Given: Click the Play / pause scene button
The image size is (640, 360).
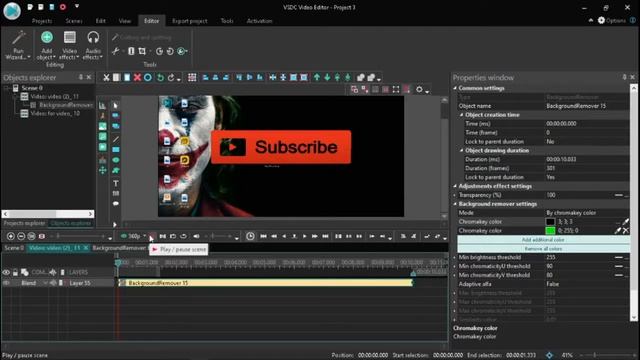Looking at the screenshot, I should pyautogui.click(x=152, y=236).
